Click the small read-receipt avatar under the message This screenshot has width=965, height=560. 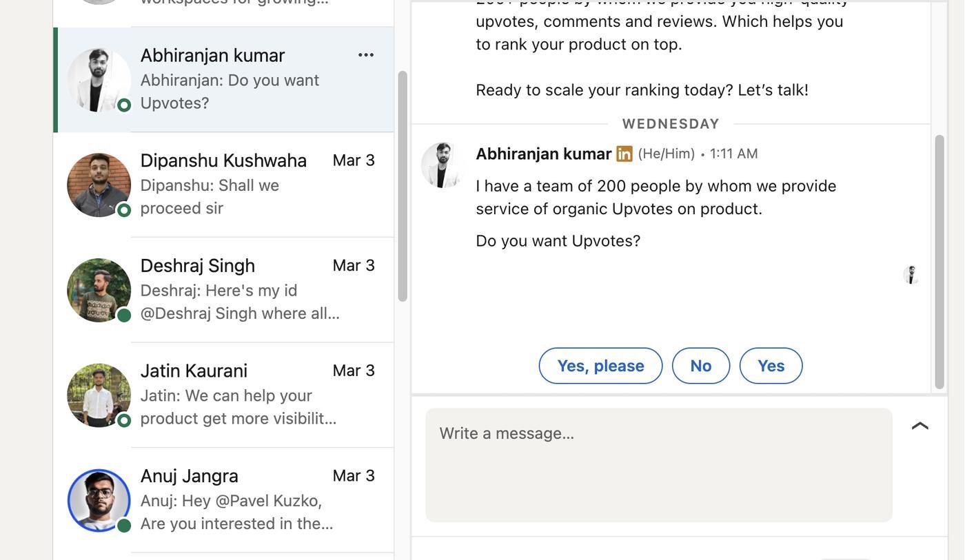pyautogui.click(x=911, y=275)
